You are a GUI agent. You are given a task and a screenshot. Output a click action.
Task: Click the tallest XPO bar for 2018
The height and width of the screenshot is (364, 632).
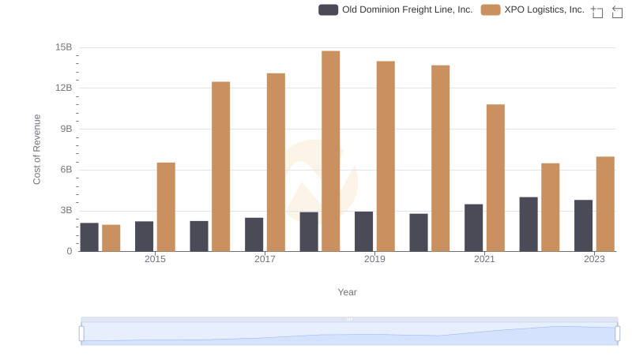click(331, 151)
